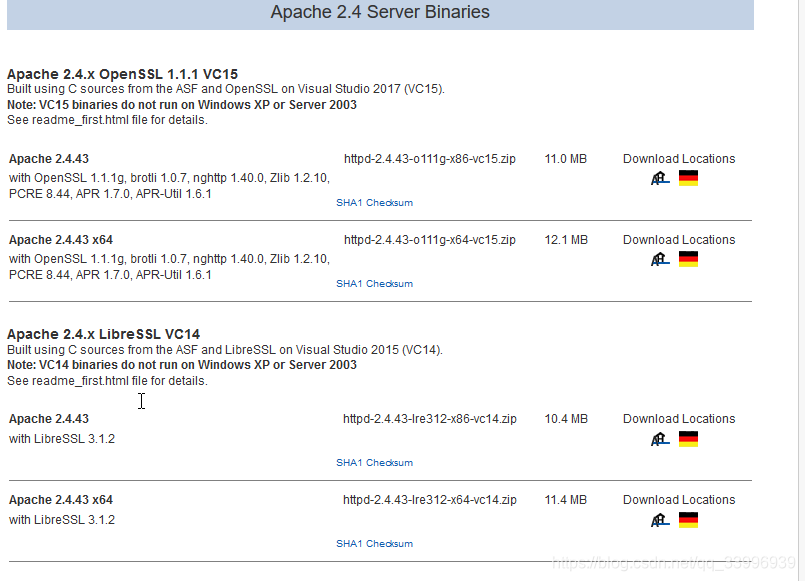805x581 pixels.
Task: Open SHA1 Checksum for httpd-2.4.43-o111g-x64-vc15.zip
Action: (374, 284)
